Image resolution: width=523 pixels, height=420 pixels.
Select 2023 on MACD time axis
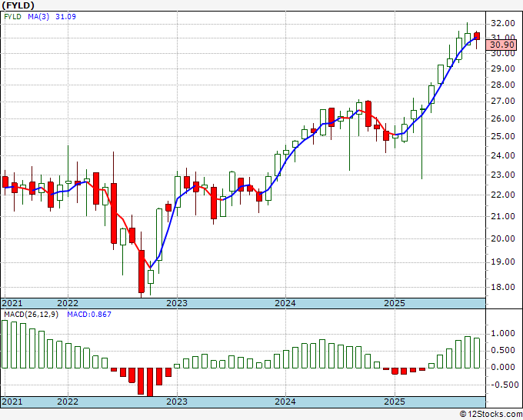point(177,402)
